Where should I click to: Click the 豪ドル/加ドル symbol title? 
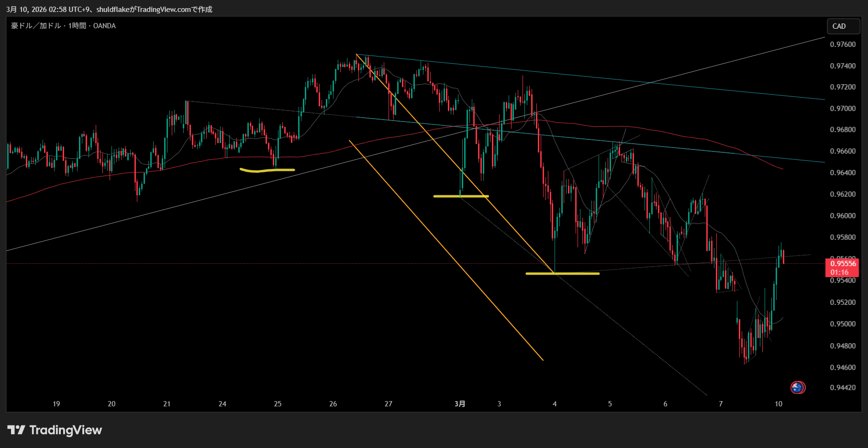pos(36,26)
